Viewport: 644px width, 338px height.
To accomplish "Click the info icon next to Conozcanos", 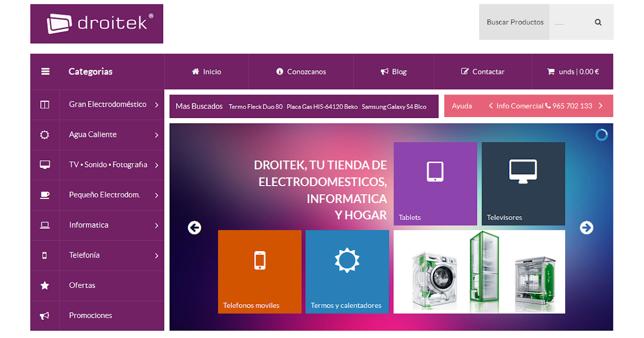I will click(x=280, y=71).
